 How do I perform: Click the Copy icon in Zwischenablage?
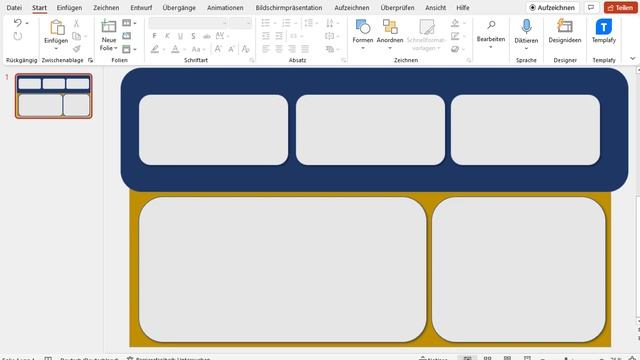[x=76, y=36]
